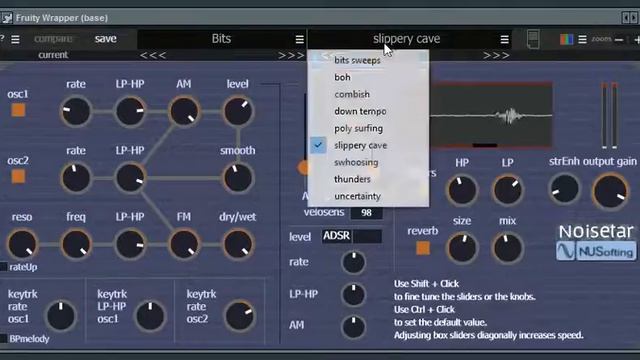Toggle the osc1 orange switch
640x360 pixels.
click(18, 110)
